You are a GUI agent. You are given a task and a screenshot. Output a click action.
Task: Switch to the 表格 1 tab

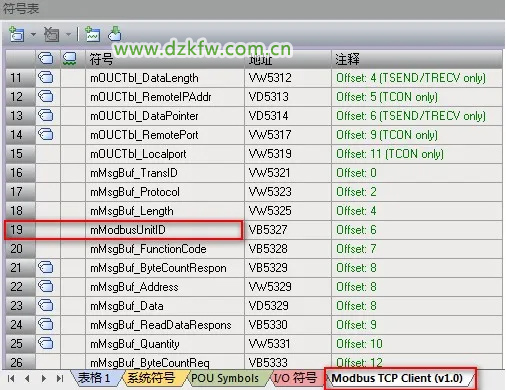point(95,378)
